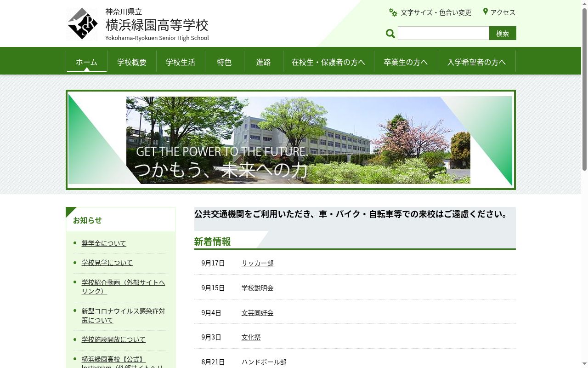This screenshot has width=588, height=368.
Task: Open the サッカー部 news link
Action: (258, 263)
